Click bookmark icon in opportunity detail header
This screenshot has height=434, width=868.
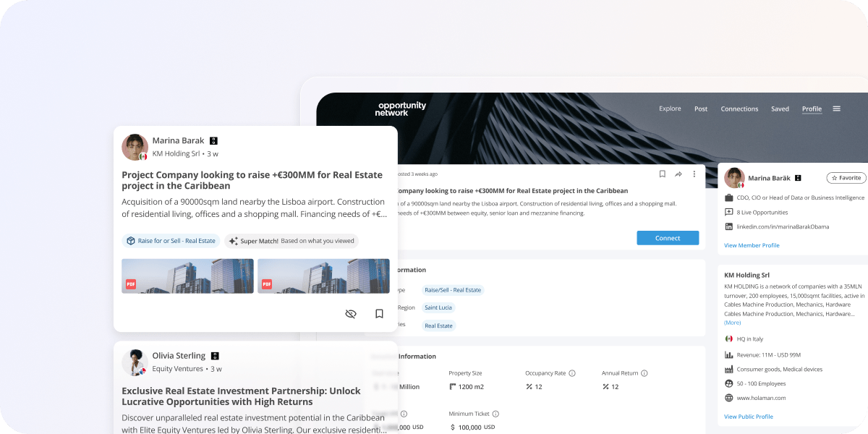(x=662, y=174)
